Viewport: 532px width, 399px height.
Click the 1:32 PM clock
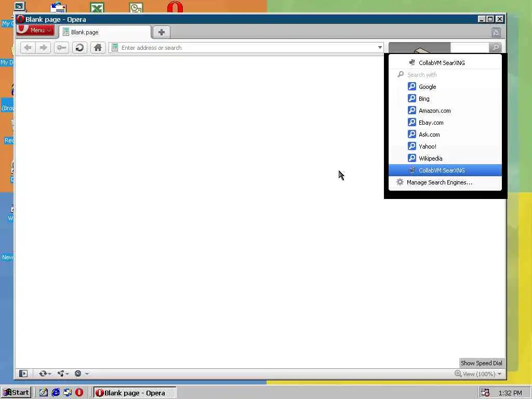pyautogui.click(x=510, y=393)
